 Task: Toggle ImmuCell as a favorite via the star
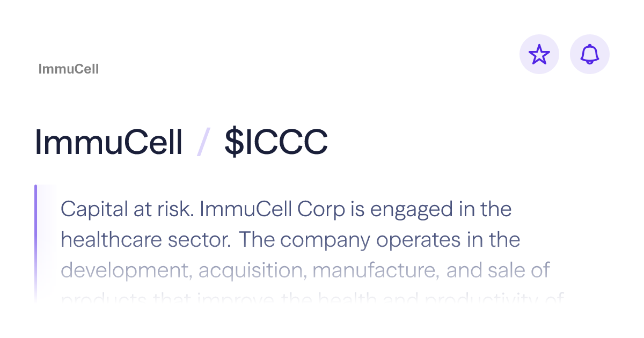[539, 54]
